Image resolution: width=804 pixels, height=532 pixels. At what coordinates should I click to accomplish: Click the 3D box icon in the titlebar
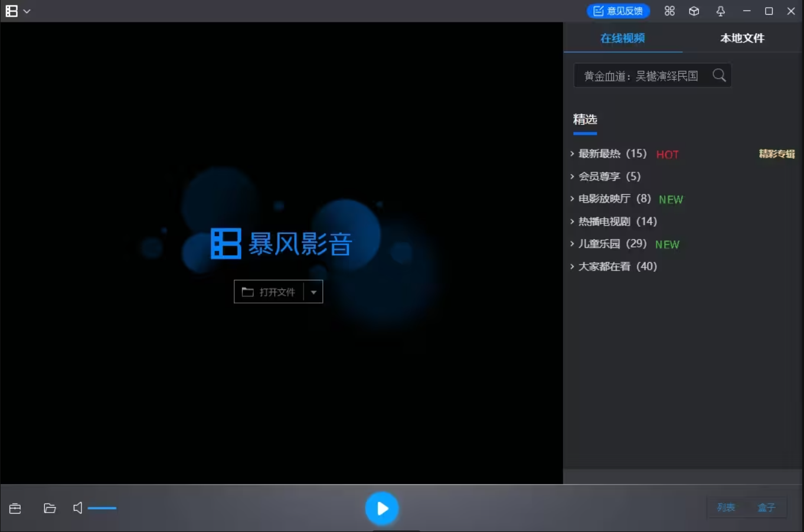pos(694,11)
